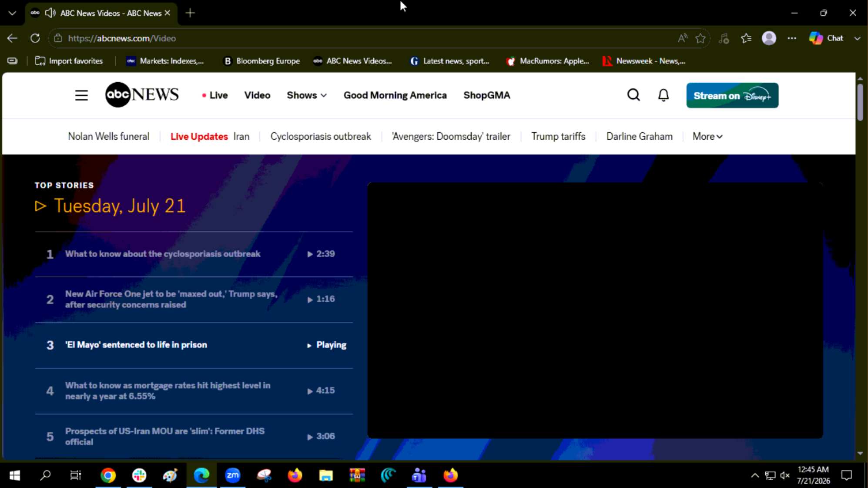Reload the page with the refresh icon
The image size is (868, 488).
tap(35, 38)
